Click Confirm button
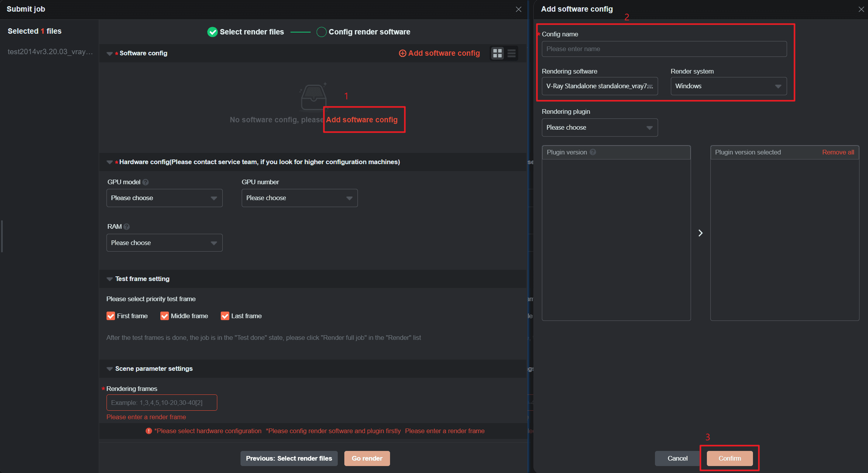Screen dimensions: 868x473 (x=729, y=458)
